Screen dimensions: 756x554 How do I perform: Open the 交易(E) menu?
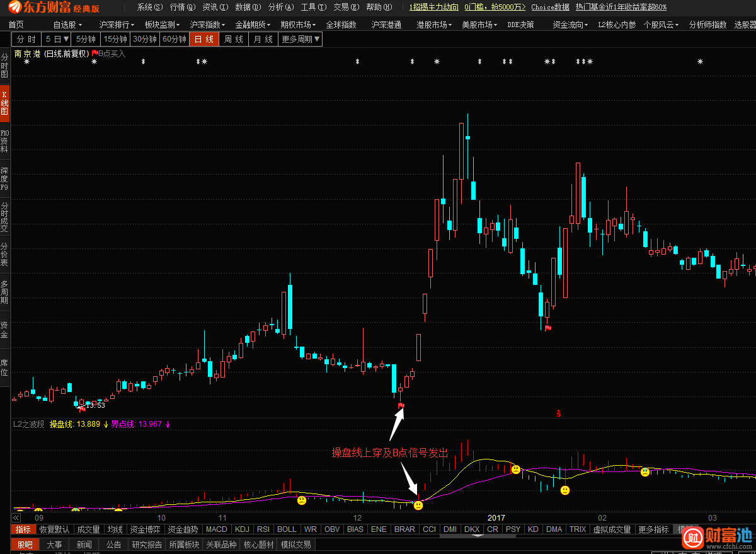click(346, 7)
